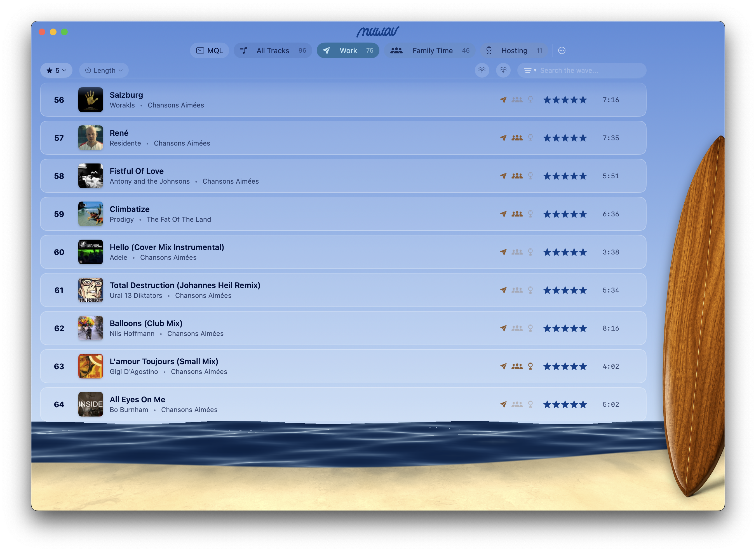This screenshot has height=552, width=756.
Task: Open the Length sort dropdown
Action: click(104, 70)
